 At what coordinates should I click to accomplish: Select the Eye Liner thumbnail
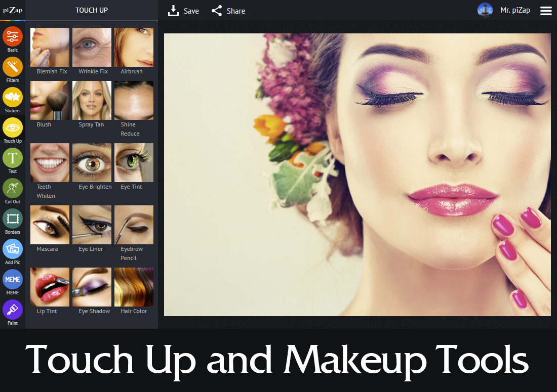click(92, 225)
